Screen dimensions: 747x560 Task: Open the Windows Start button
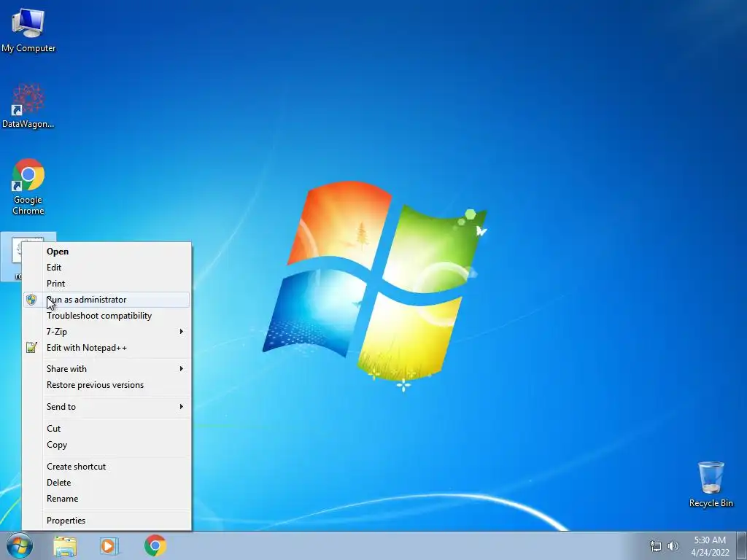(20, 545)
